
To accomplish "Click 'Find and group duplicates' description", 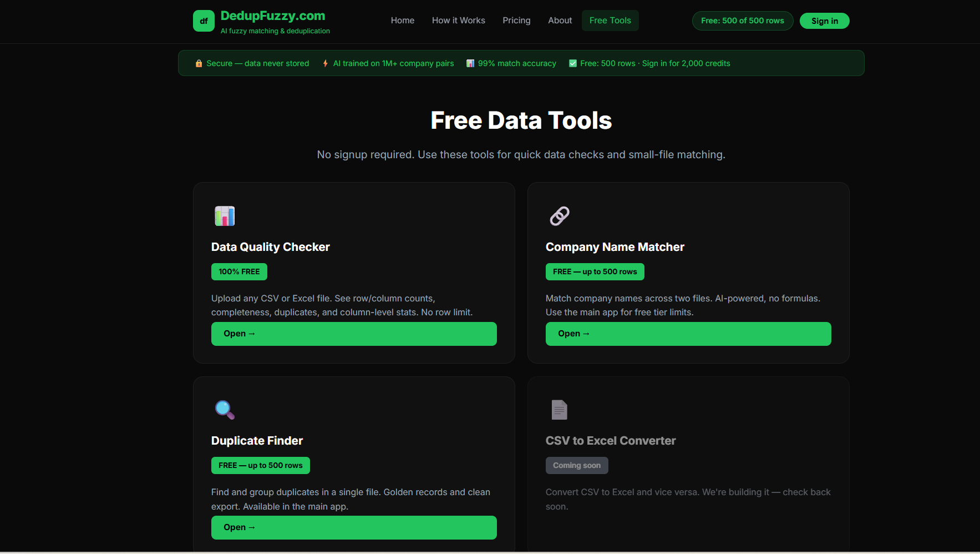I will [351, 499].
